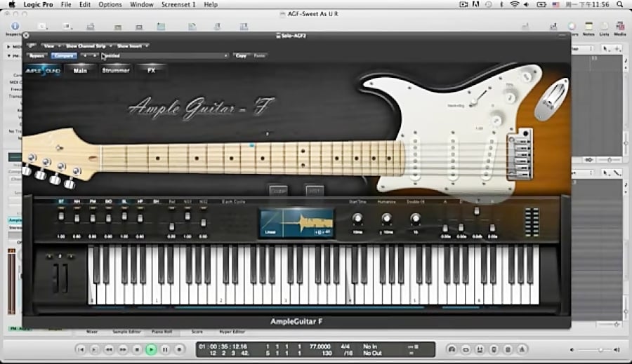Click the sample waveform display
This screenshot has width=632, height=364.
[x=296, y=223]
